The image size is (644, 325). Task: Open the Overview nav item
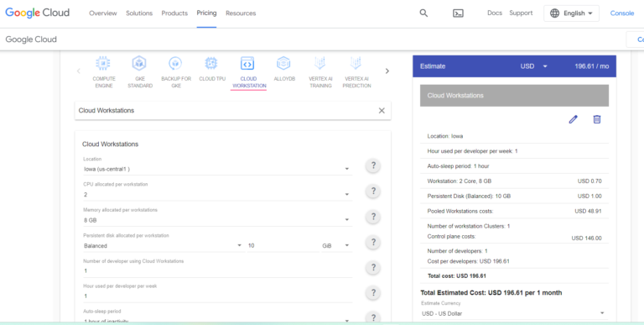point(103,13)
